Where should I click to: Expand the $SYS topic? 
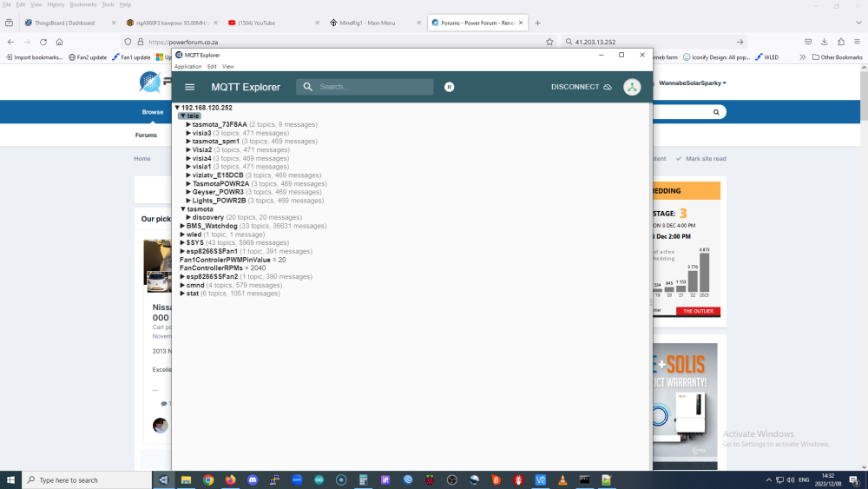(182, 242)
